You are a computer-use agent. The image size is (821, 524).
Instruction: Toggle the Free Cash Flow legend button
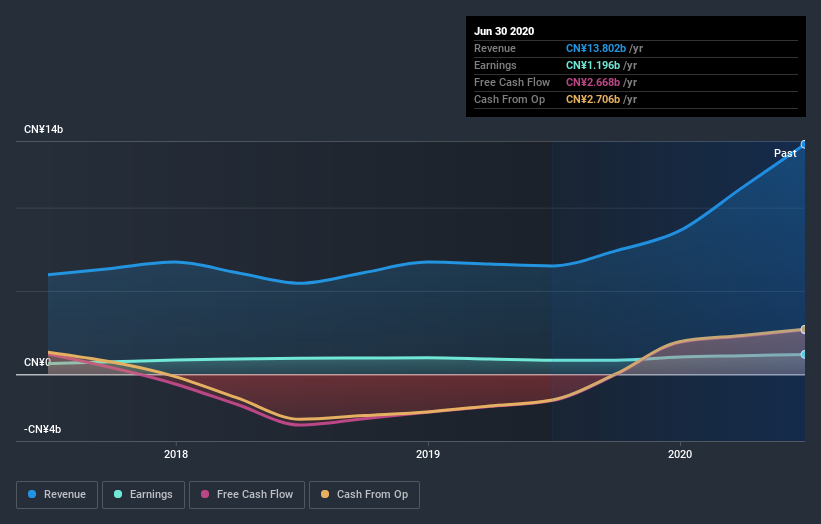click(x=247, y=495)
